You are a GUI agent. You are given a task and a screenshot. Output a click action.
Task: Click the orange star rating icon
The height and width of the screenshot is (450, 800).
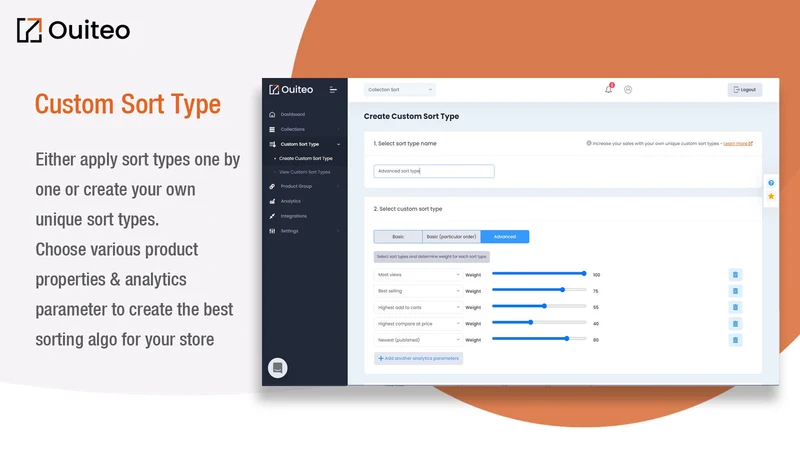tap(771, 196)
